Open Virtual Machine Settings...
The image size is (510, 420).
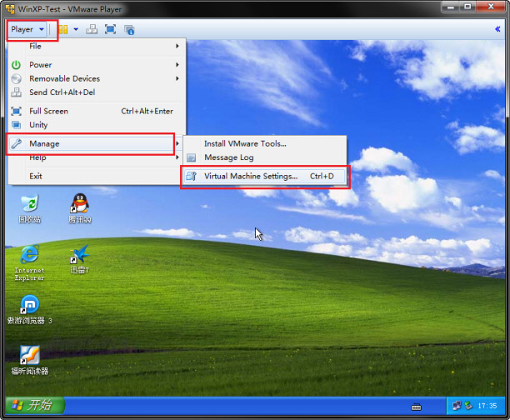[x=264, y=177]
